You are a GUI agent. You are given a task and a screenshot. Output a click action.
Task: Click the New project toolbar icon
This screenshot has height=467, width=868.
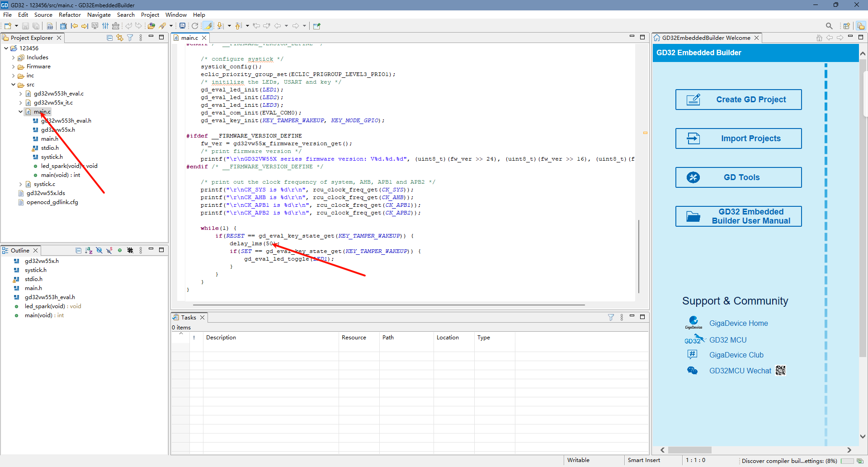pyautogui.click(x=8, y=26)
